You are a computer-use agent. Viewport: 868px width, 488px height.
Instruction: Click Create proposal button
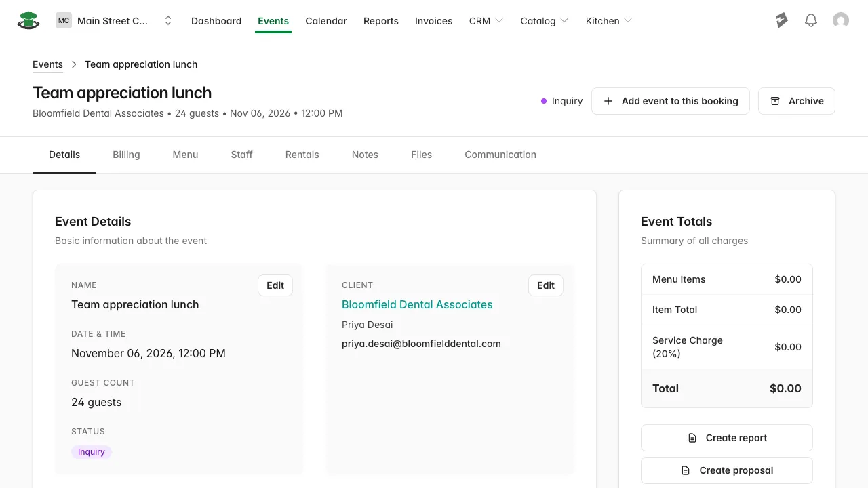click(x=727, y=470)
